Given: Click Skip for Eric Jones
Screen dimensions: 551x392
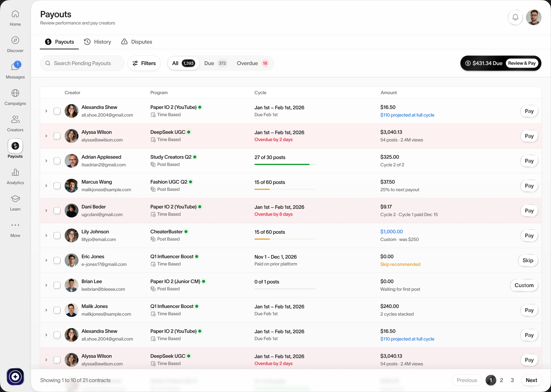Looking at the screenshot, I should (528, 260).
